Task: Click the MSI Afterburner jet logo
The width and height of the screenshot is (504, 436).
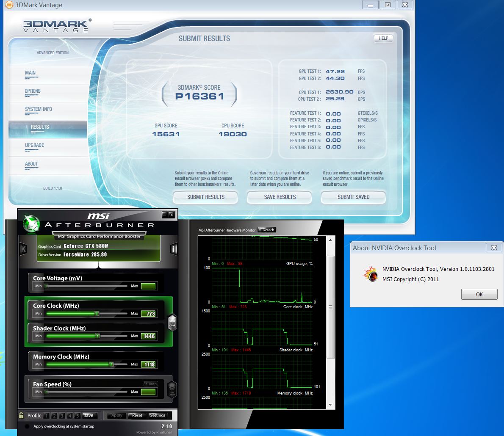Action: (x=31, y=224)
